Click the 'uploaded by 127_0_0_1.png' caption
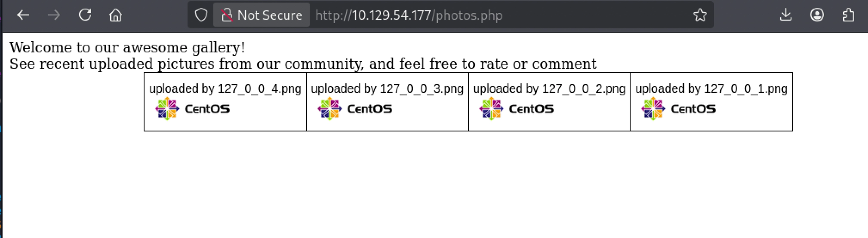868x238 pixels. coord(711,88)
